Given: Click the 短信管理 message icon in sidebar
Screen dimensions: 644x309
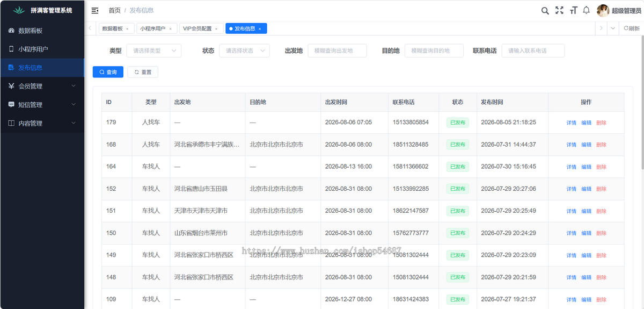Looking at the screenshot, I should 11,105.
